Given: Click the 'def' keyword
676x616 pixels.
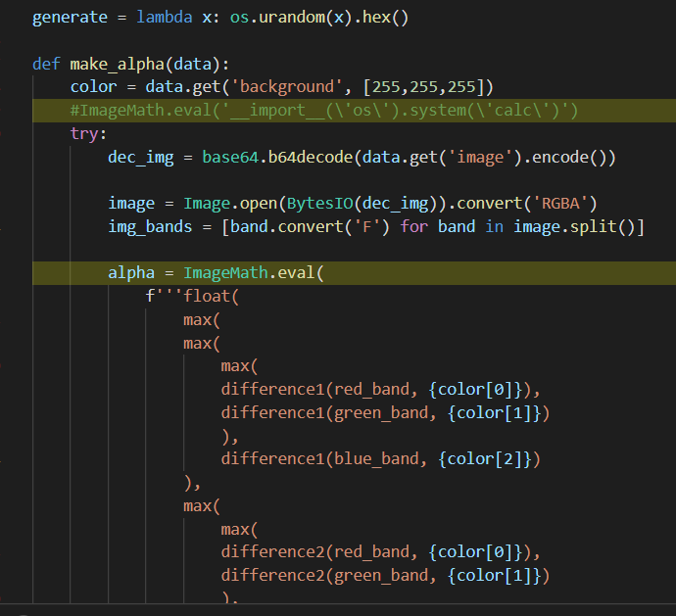Looking at the screenshot, I should point(46,64).
